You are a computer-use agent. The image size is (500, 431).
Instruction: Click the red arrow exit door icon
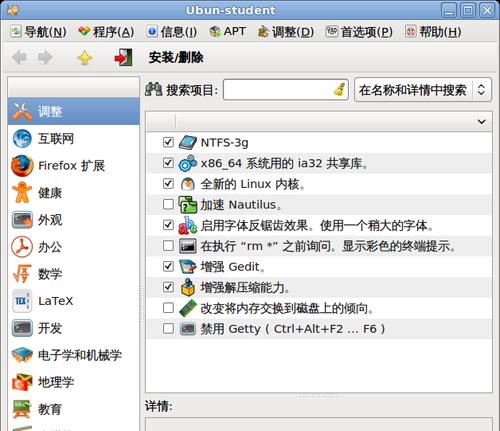point(123,57)
